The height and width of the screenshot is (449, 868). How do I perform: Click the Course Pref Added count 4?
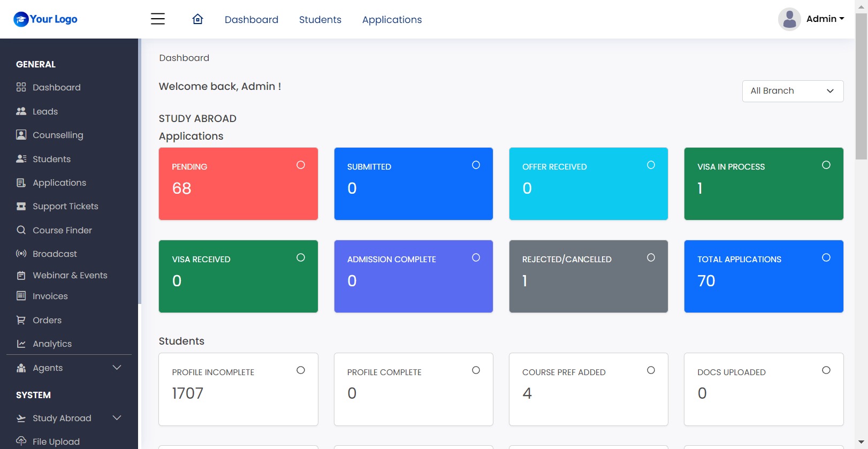(527, 393)
